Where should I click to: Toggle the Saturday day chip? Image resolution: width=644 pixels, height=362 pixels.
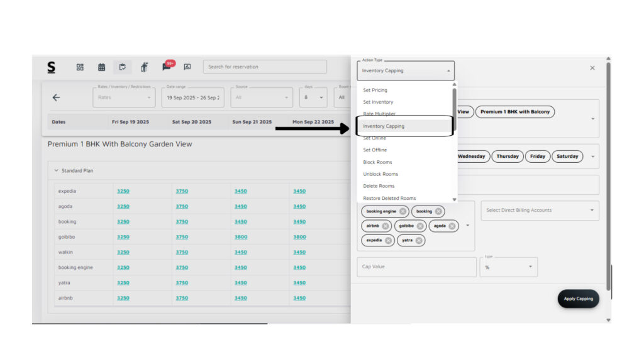point(567,156)
